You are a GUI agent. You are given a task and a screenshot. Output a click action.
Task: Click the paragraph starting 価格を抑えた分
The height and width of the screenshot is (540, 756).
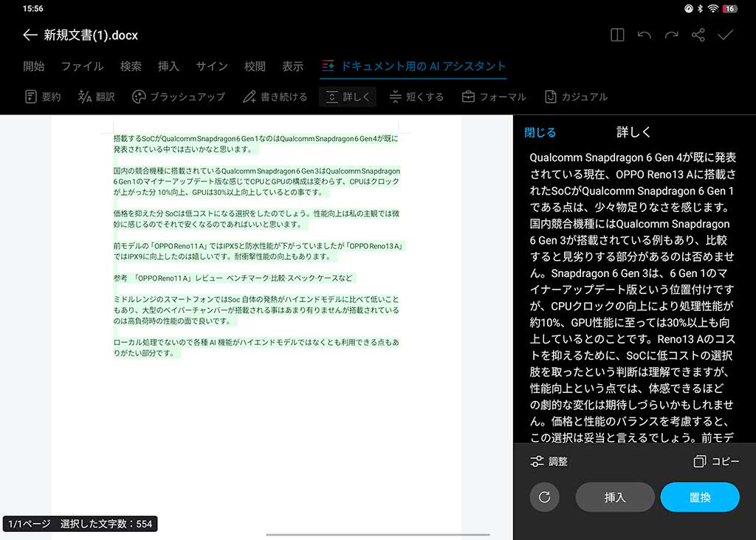[x=256, y=219]
